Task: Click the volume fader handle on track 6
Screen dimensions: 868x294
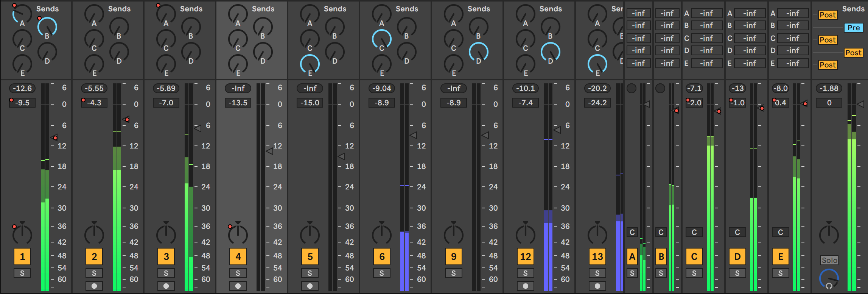Action: (414, 135)
